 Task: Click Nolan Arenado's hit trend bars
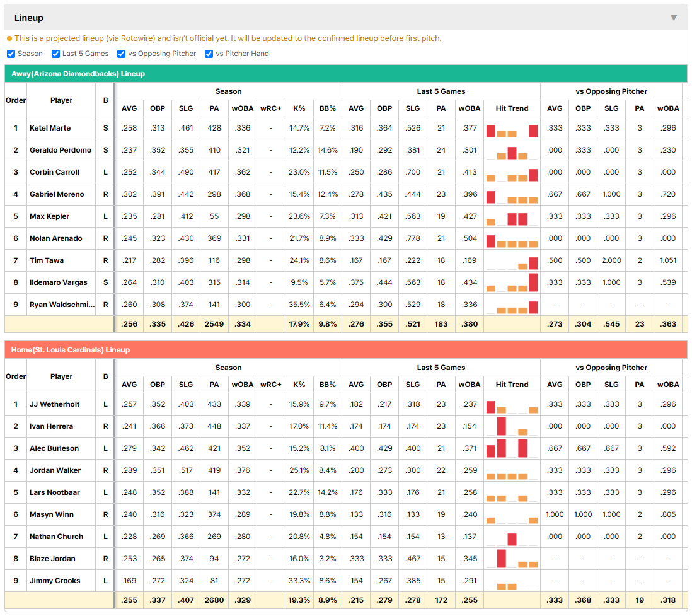coord(512,239)
